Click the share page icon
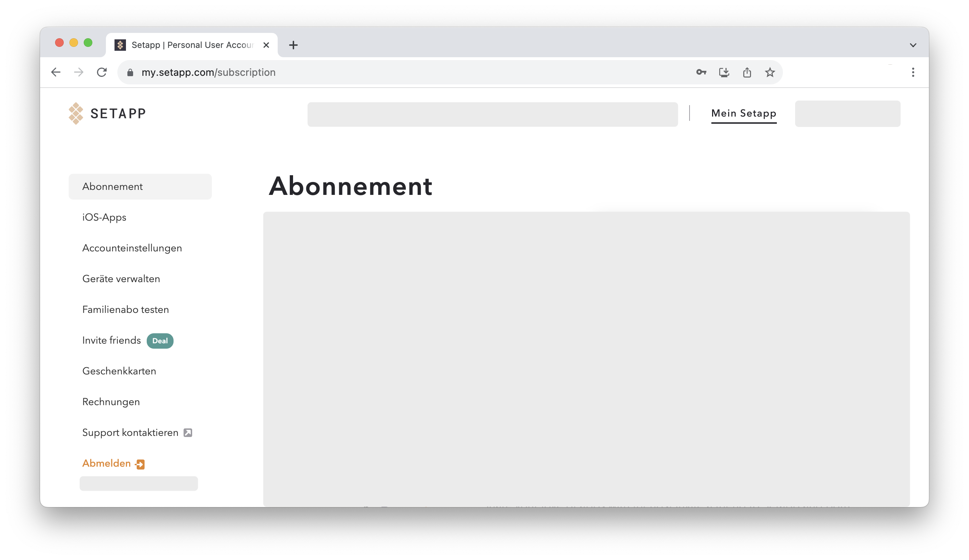This screenshot has height=560, width=969. click(747, 72)
